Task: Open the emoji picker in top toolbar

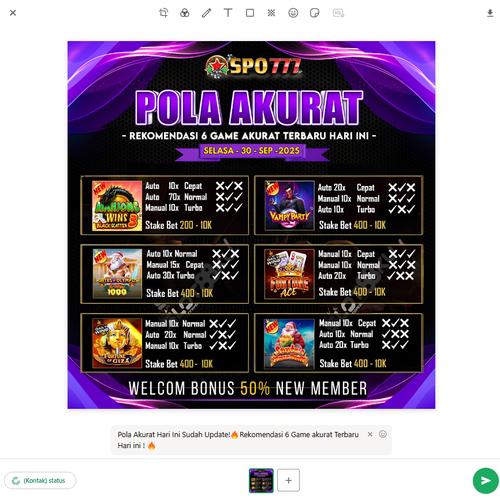Action: tap(293, 13)
